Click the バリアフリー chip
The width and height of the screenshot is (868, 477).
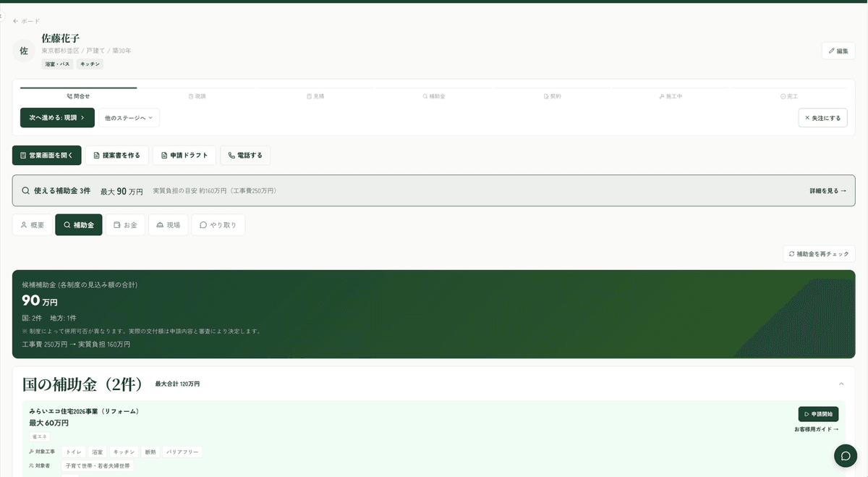(182, 452)
